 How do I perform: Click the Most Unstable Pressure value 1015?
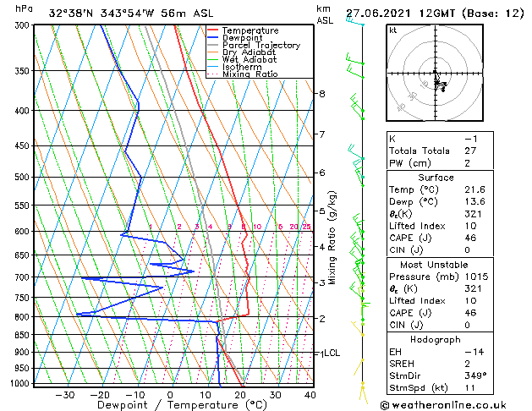pos(476,277)
